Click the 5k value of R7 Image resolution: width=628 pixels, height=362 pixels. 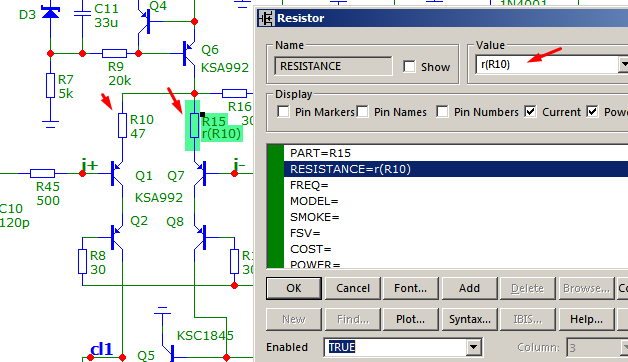pyautogui.click(x=66, y=94)
